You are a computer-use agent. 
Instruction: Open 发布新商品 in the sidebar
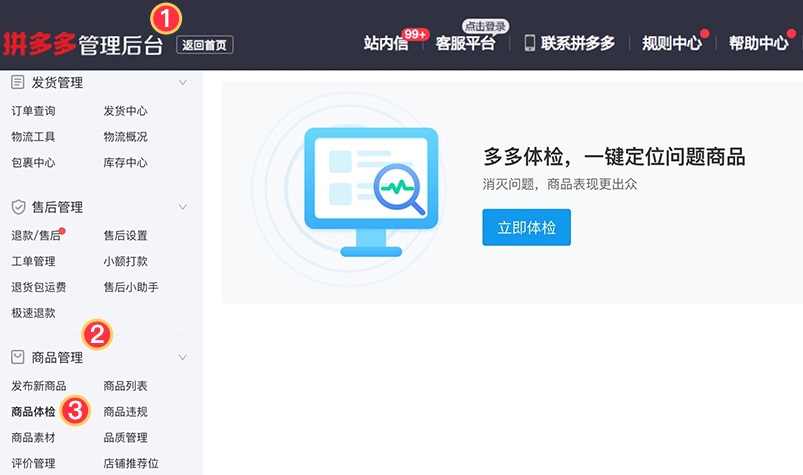[x=39, y=386]
